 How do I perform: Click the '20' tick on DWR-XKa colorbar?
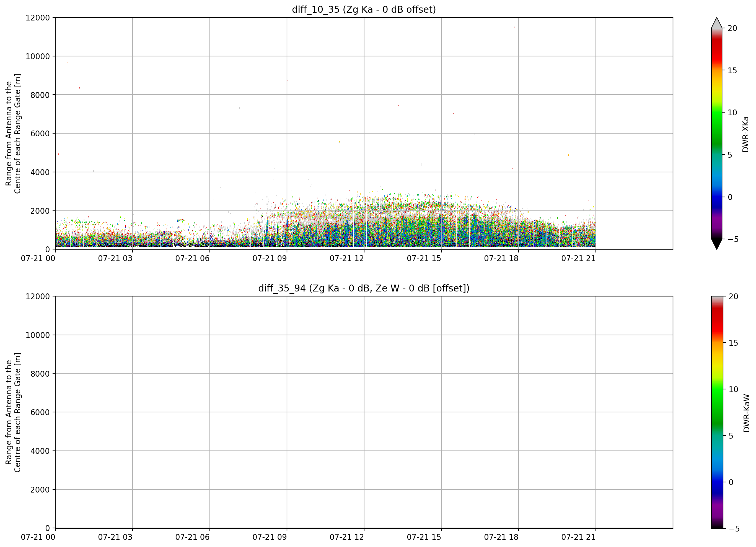click(x=732, y=28)
